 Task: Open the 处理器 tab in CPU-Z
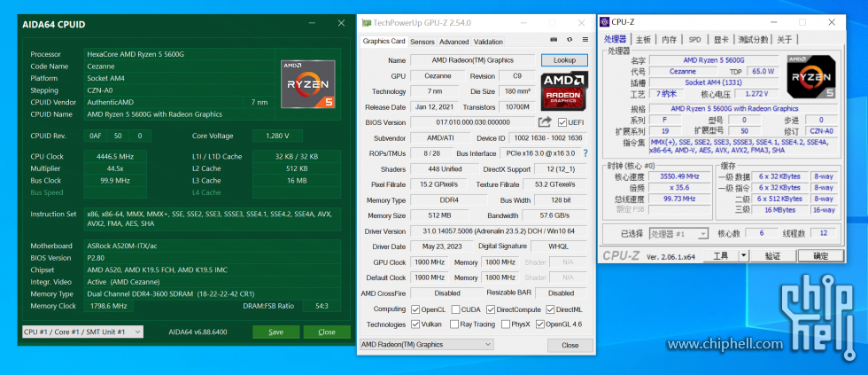click(616, 39)
